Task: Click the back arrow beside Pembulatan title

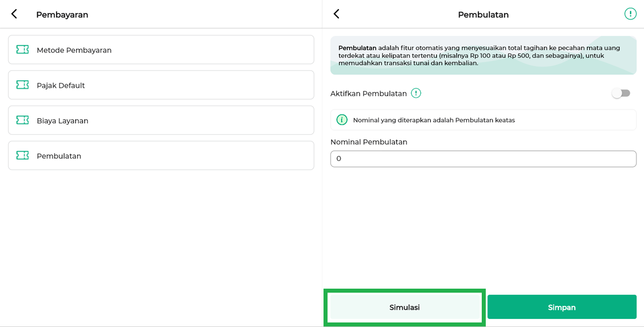Action: 337,14
